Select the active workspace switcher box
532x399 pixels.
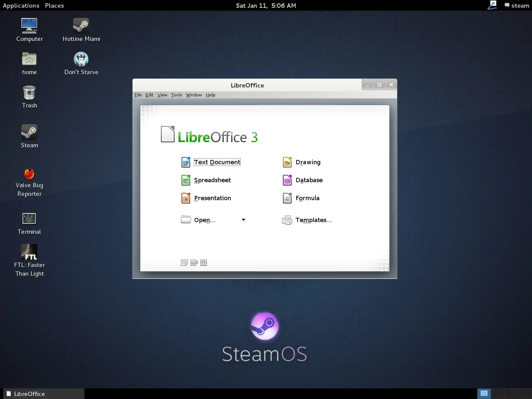tap(484, 394)
